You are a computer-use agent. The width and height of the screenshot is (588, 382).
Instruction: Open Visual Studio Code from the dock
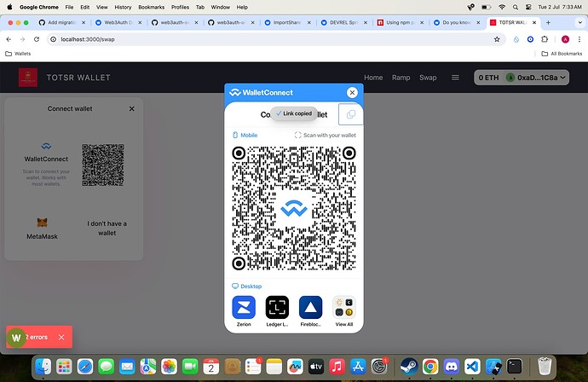point(472,367)
